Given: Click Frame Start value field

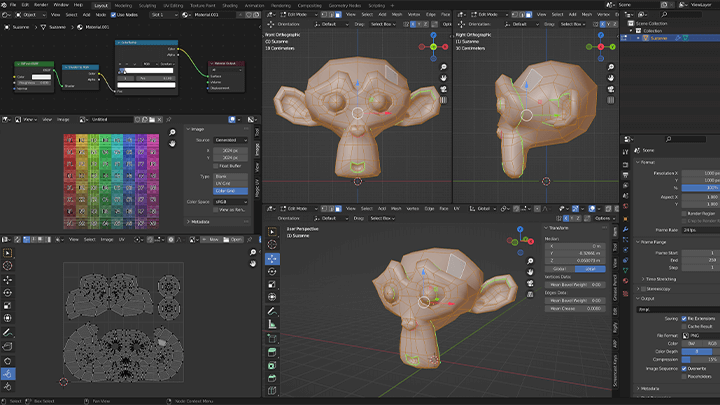Looking at the screenshot, I should tap(701, 253).
